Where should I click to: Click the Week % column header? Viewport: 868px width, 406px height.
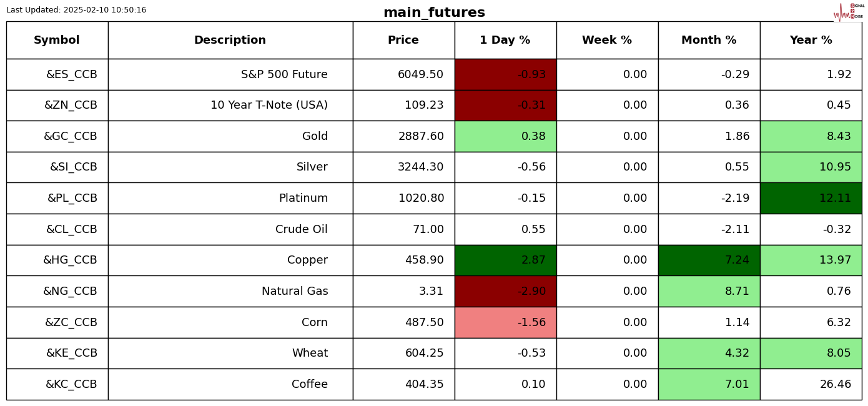[607, 41]
